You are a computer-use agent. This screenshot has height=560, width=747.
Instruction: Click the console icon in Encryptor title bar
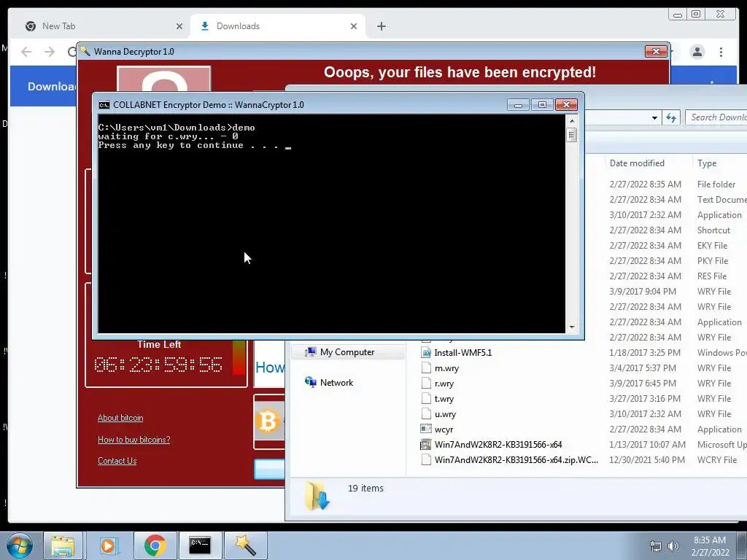tap(104, 105)
